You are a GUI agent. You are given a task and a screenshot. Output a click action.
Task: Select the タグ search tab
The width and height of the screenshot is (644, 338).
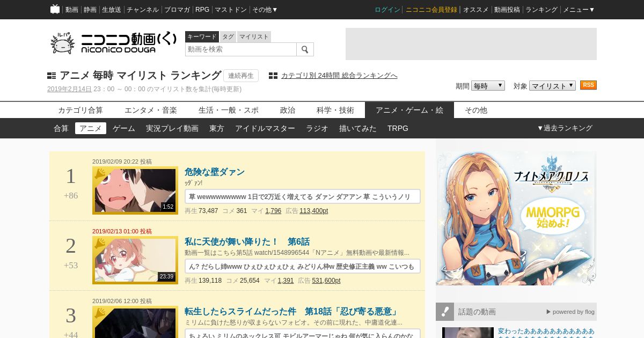228,36
